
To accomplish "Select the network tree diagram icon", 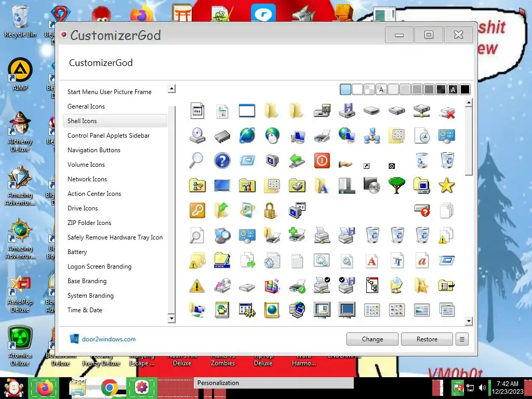I will click(x=372, y=286).
